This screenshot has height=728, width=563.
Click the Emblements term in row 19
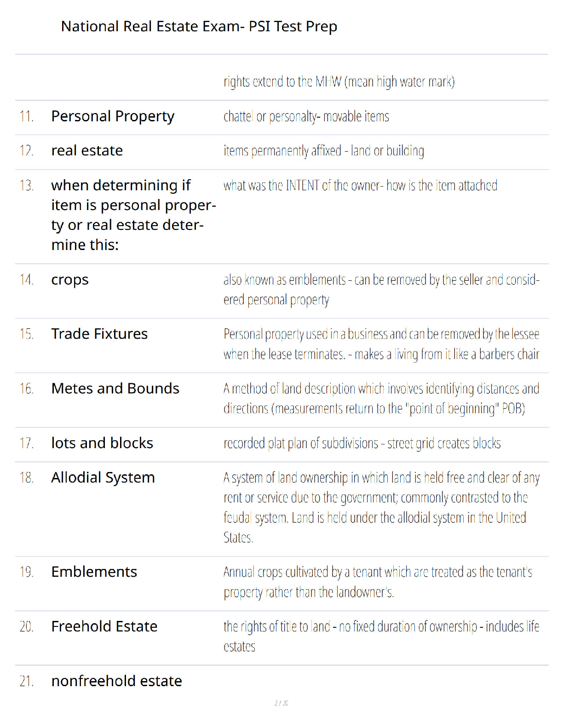click(x=94, y=572)
